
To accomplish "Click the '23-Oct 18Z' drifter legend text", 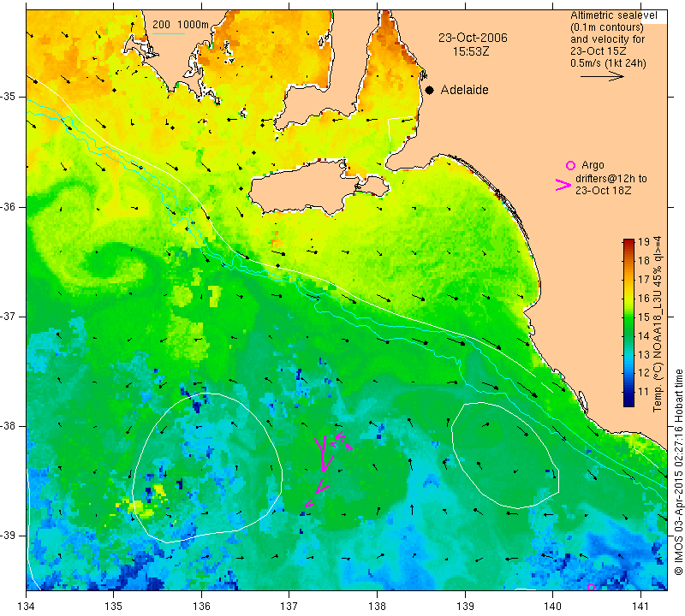I will tap(603, 190).
